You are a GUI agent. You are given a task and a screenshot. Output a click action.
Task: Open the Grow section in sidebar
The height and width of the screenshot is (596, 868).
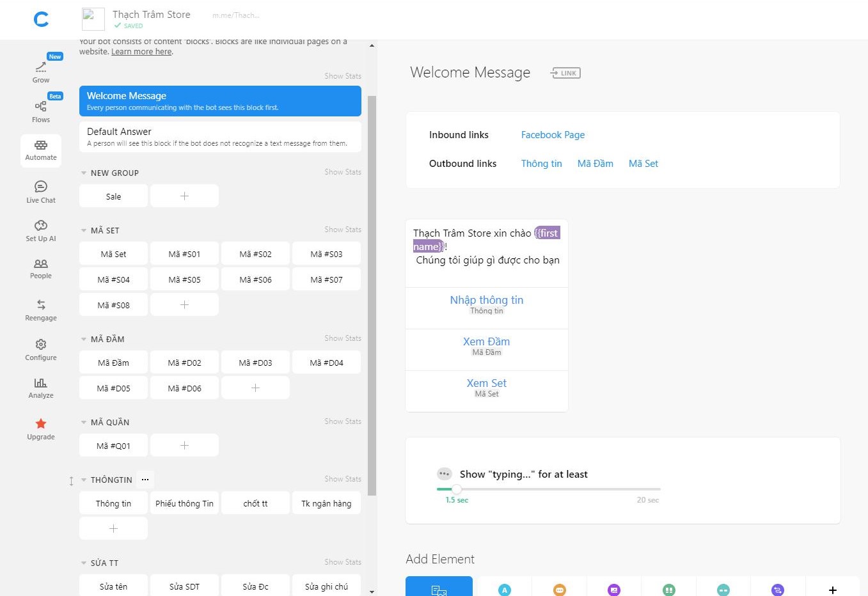point(41,70)
